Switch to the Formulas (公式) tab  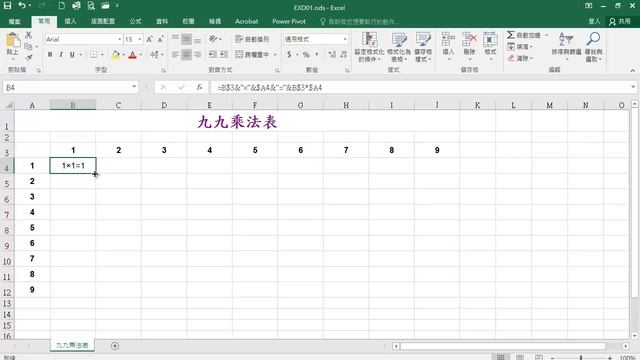[135, 21]
